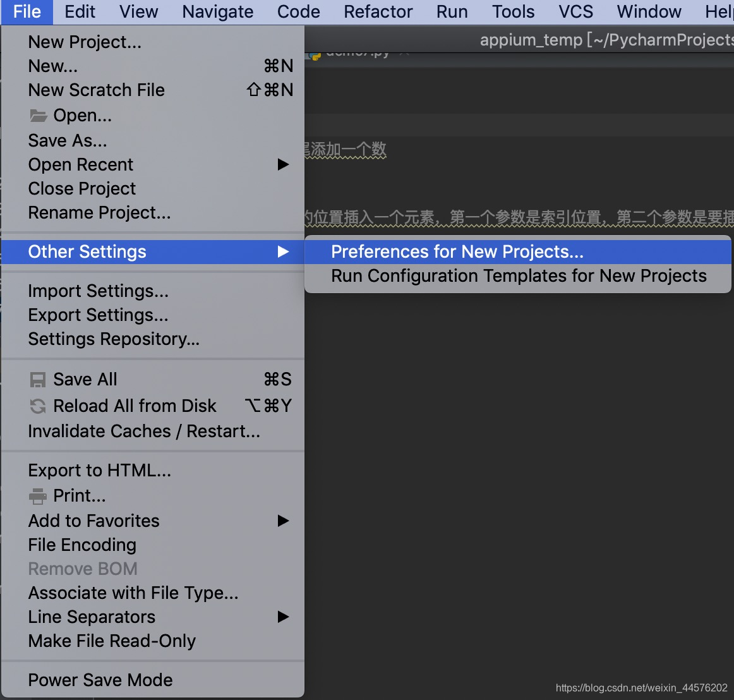
Task: Select File Encoding
Action: pos(153,545)
